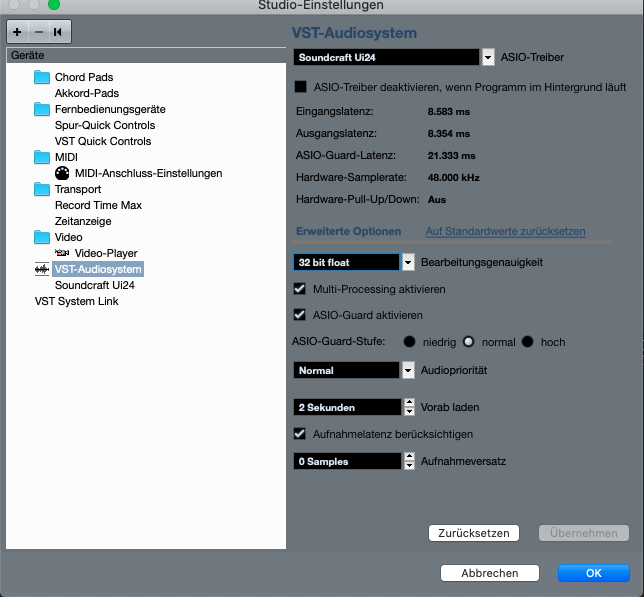This screenshot has height=597, width=644.
Task: Select Record Time Max entry
Action: click(98, 205)
